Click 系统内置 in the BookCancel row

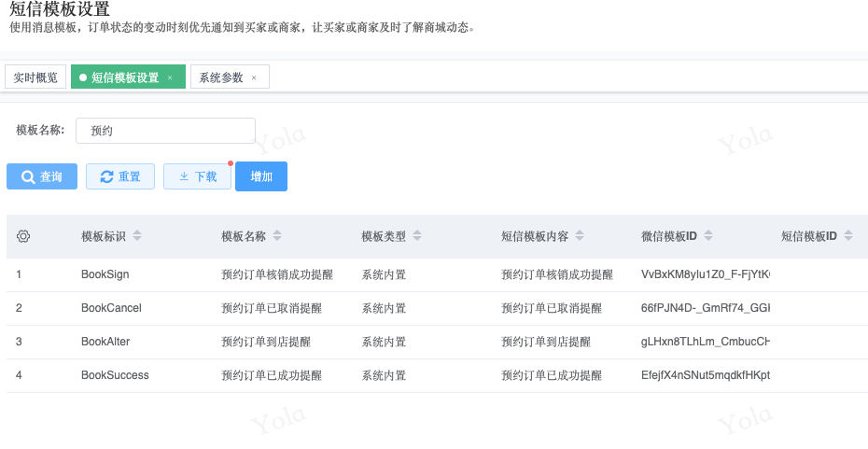click(x=384, y=308)
